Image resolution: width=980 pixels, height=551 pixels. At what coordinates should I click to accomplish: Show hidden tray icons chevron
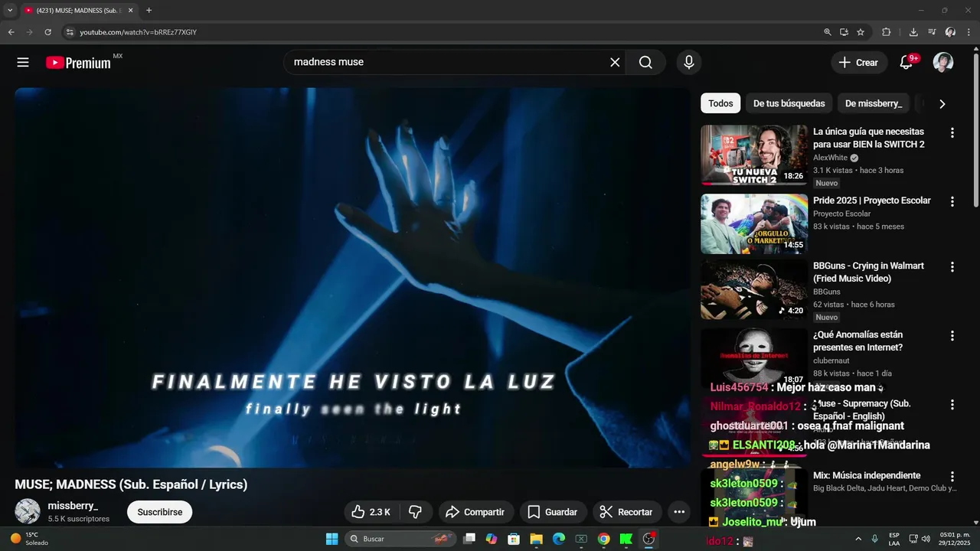click(857, 539)
